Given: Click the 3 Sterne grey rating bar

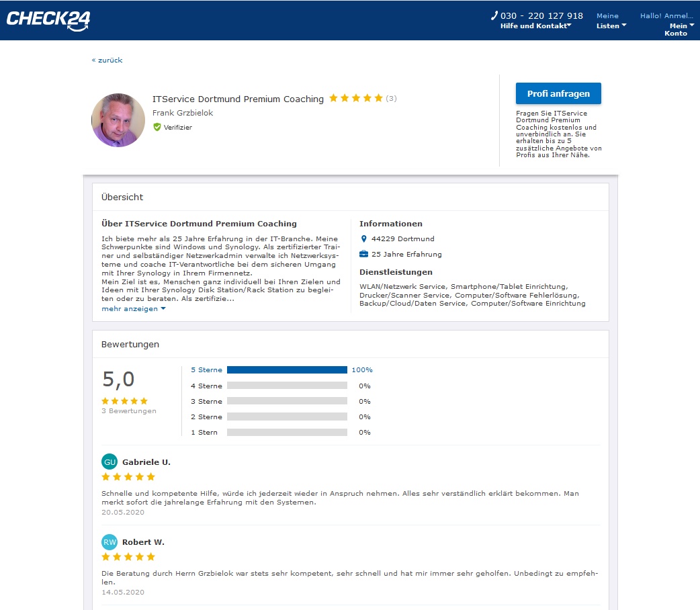Looking at the screenshot, I should [x=287, y=401].
